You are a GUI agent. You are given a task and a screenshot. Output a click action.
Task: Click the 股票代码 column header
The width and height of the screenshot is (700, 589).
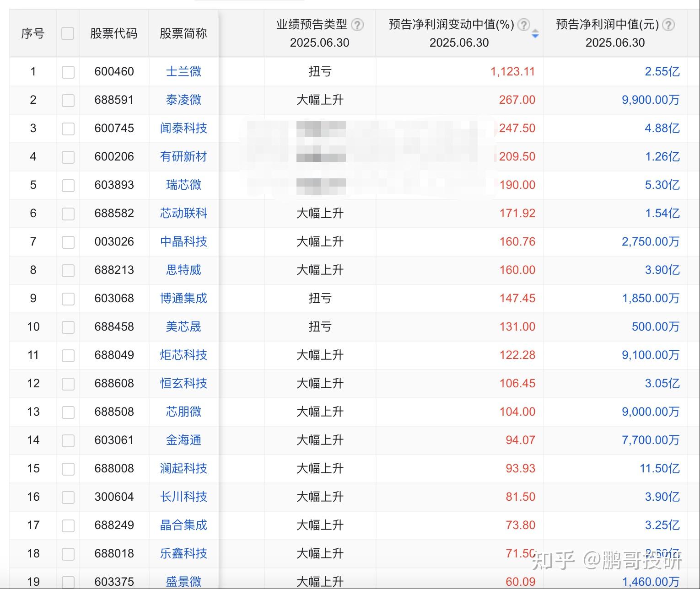click(113, 33)
